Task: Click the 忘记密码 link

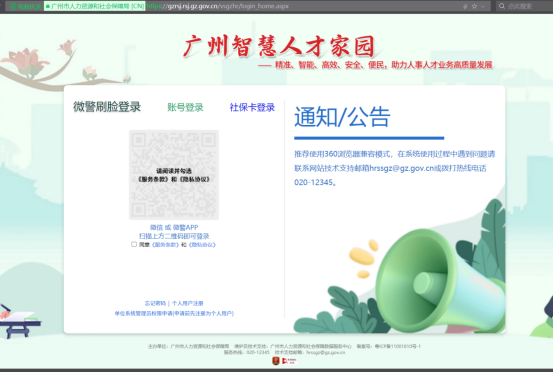Action: pos(155,303)
